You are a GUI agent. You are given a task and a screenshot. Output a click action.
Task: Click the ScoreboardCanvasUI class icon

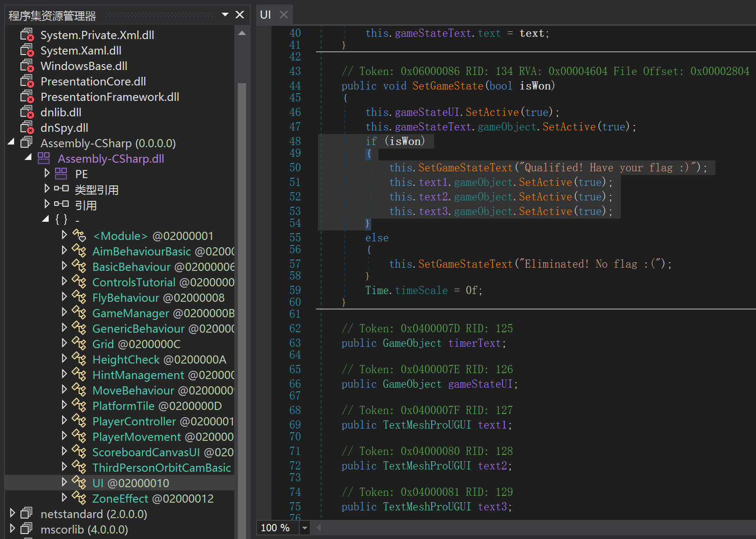pyautogui.click(x=79, y=452)
